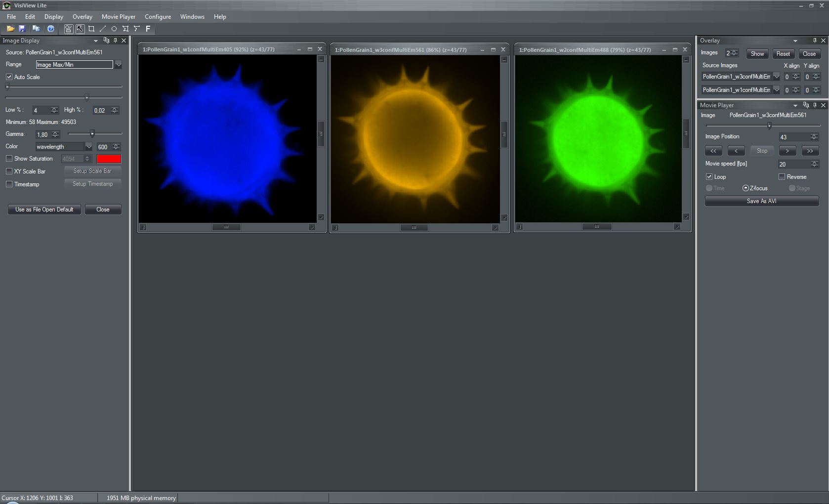Enable the XY Scale Bar checkbox
829x504 pixels.
(x=9, y=171)
